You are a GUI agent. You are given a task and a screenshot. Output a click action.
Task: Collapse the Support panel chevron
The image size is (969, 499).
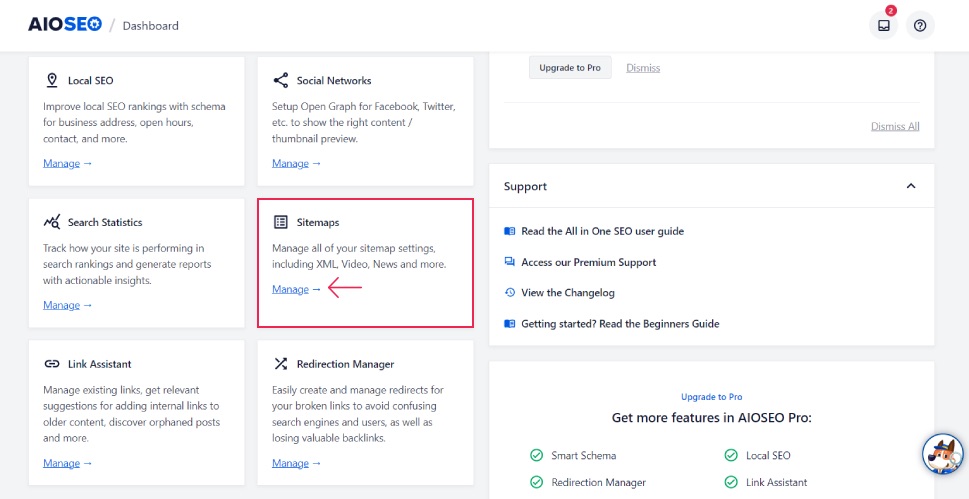pos(911,186)
